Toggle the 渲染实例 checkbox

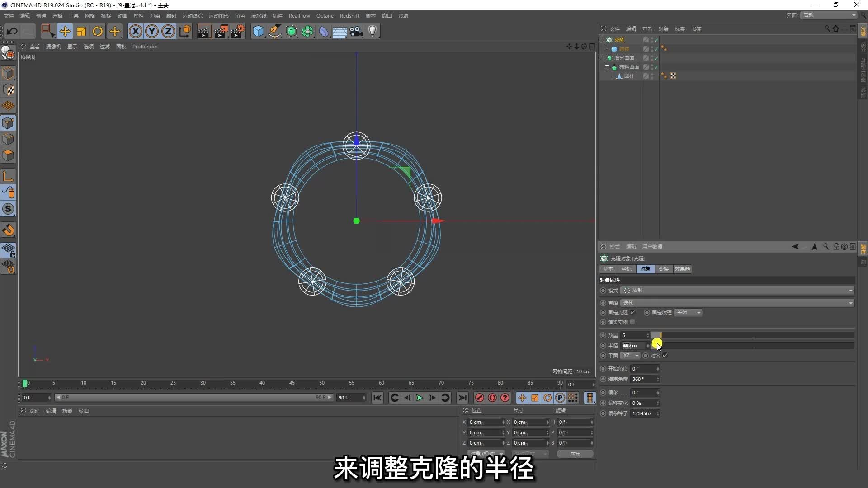point(633,322)
